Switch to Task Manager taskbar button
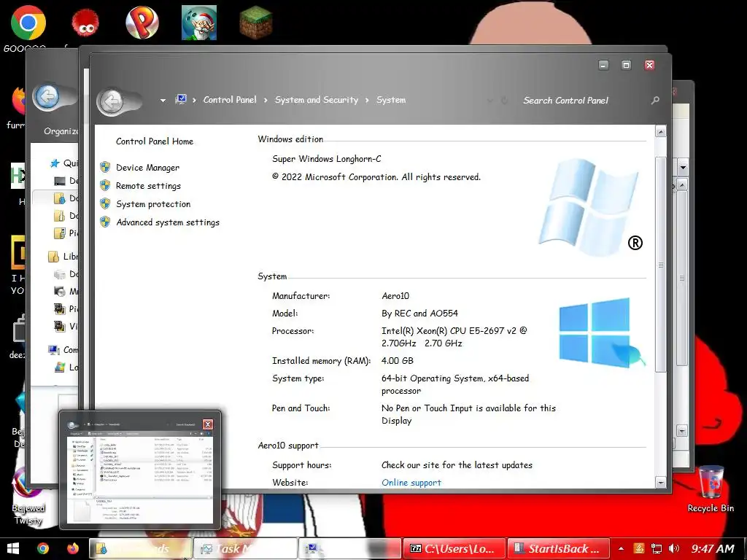Screen dimensions: 747x560 point(244,548)
